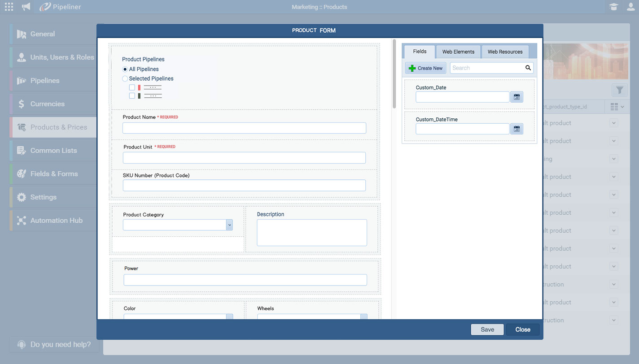The image size is (639, 364).
Task: Check the first pipeline checkbox under Selected Pipelines
Action: click(131, 87)
